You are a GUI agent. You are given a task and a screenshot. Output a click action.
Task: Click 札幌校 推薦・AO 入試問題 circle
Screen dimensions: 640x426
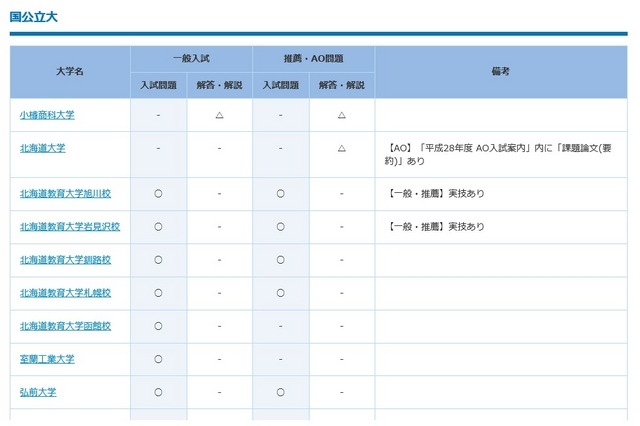coord(281,293)
